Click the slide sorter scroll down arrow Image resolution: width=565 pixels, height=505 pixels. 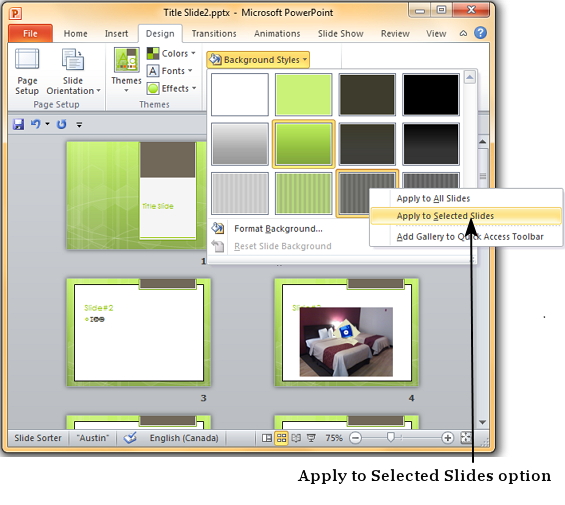click(x=483, y=422)
